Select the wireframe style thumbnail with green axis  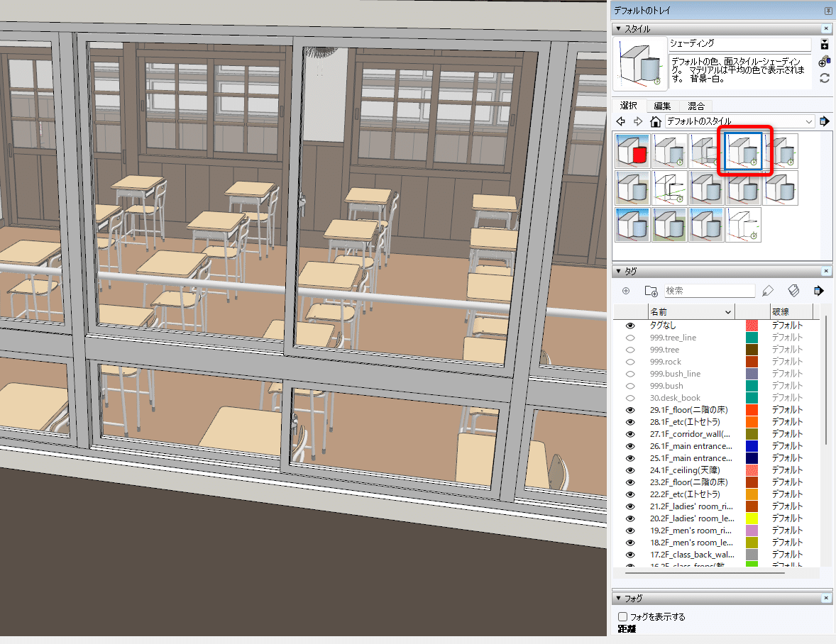point(670,188)
